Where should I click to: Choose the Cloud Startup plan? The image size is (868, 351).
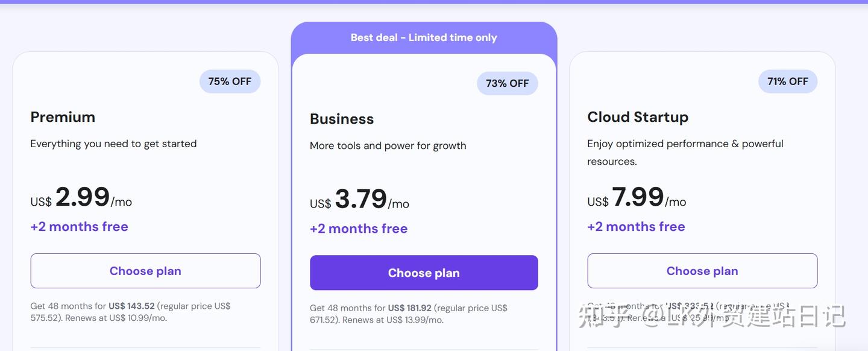click(x=702, y=271)
